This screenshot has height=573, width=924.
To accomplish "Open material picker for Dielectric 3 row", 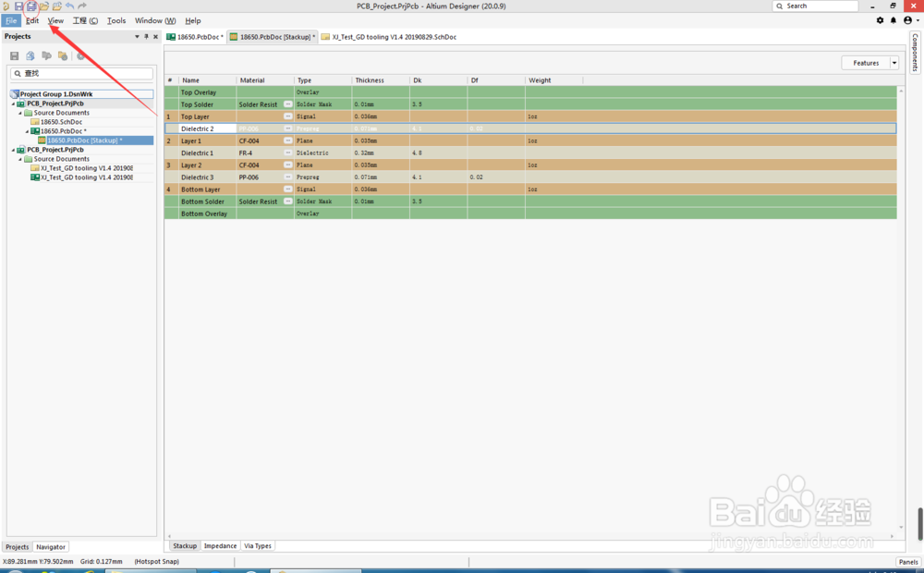I will click(x=287, y=177).
